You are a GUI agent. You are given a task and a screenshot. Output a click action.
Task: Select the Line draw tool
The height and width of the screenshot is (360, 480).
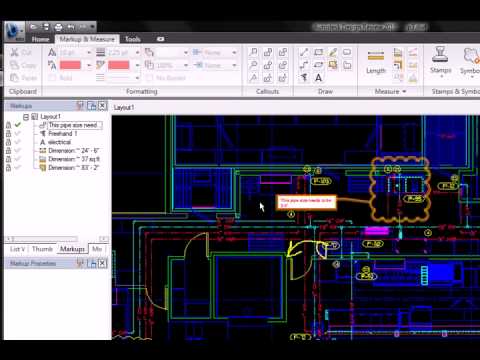coord(304,52)
